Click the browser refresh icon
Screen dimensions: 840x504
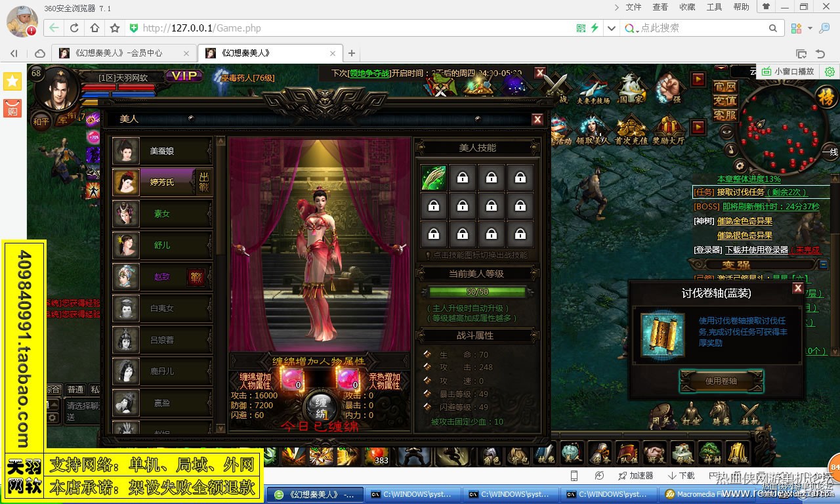click(74, 28)
